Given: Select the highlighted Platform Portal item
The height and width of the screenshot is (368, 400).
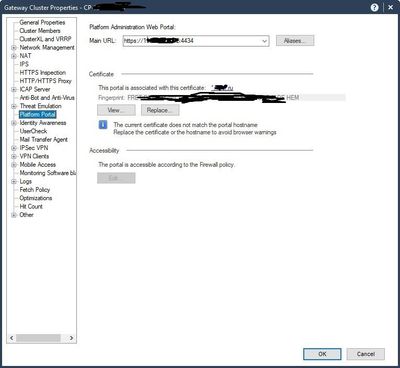Looking at the screenshot, I should click(x=37, y=115).
